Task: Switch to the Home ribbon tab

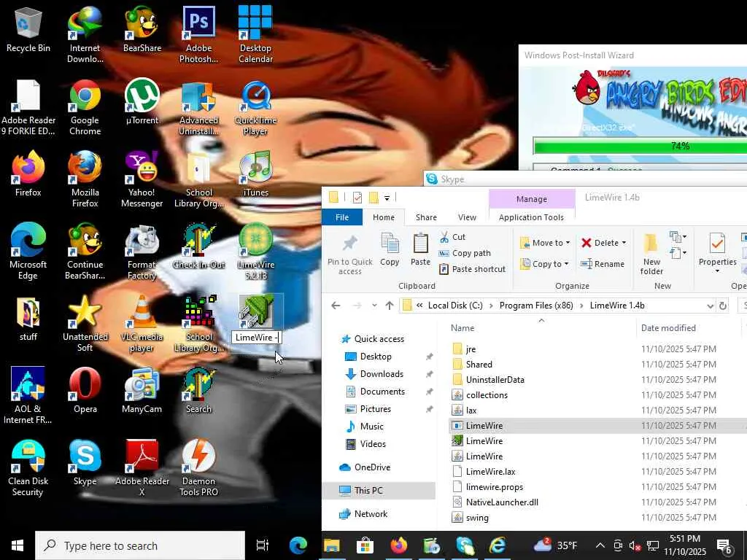Action: [384, 217]
